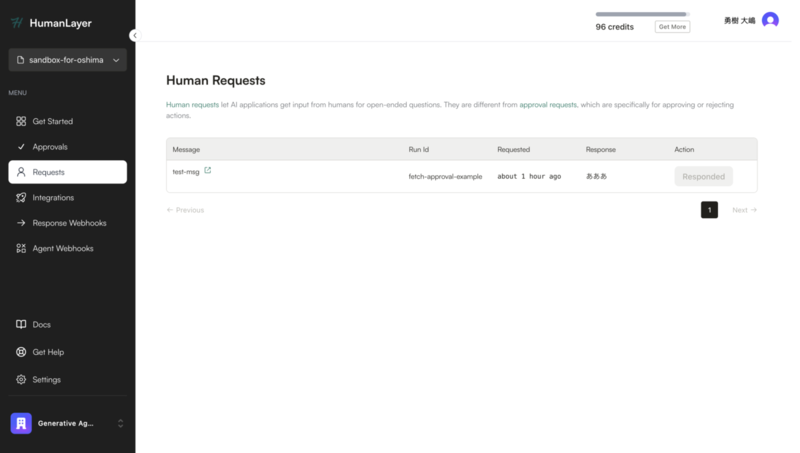
Task: Click the Get More credits button
Action: [672, 27]
